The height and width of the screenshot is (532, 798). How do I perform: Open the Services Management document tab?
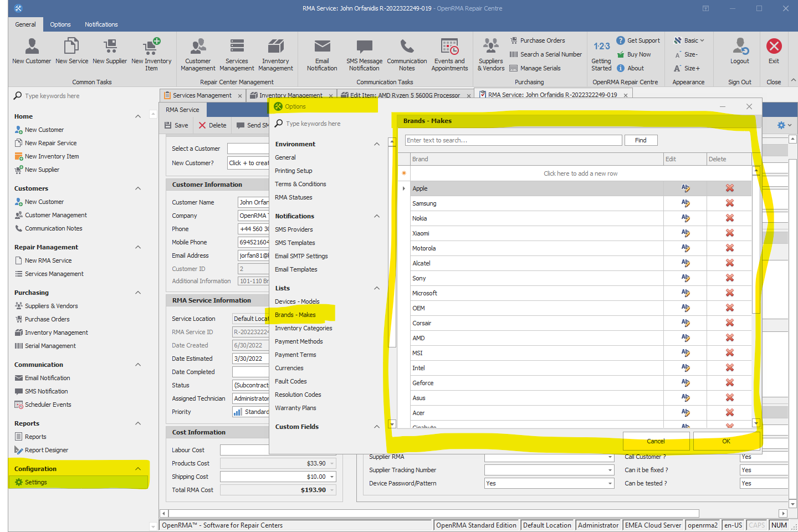[202, 95]
